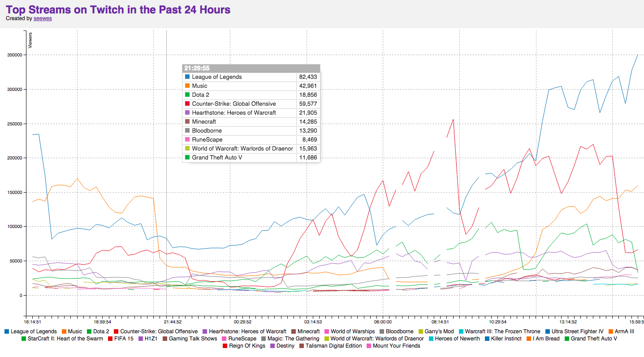Click the 8,469 RuneScape value in tooltip
This screenshot has height=357, width=644.
(310, 140)
